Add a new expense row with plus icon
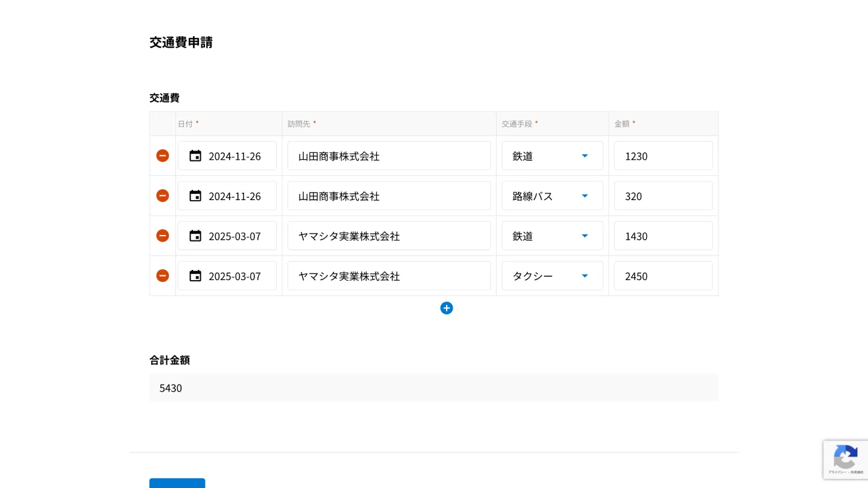 [446, 308]
